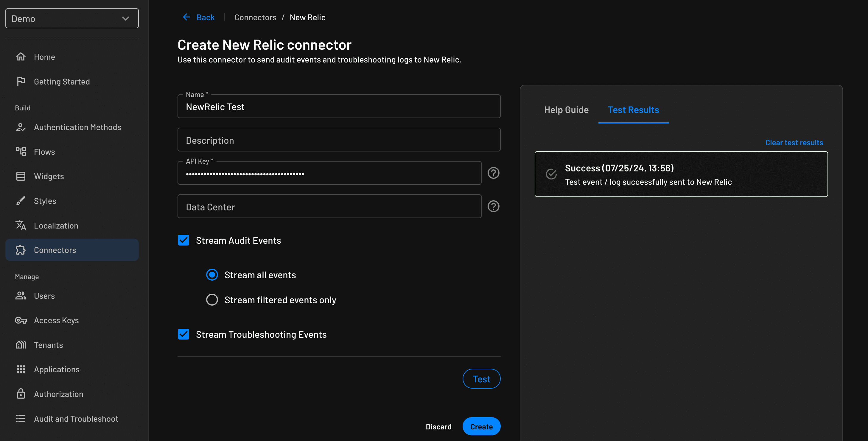Screen dimensions: 868x441
Task: Click Clear test results link
Action: click(x=794, y=143)
